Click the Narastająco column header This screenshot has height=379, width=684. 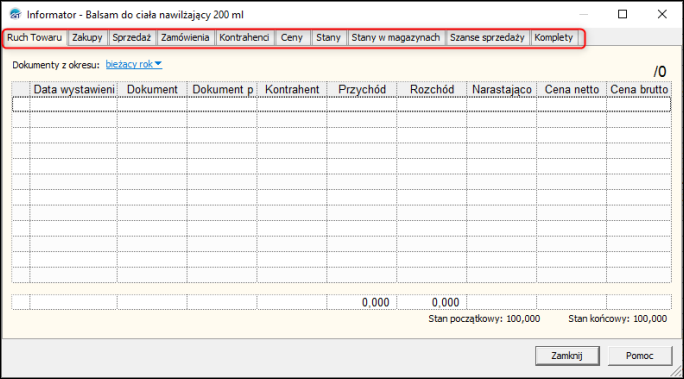coord(502,89)
